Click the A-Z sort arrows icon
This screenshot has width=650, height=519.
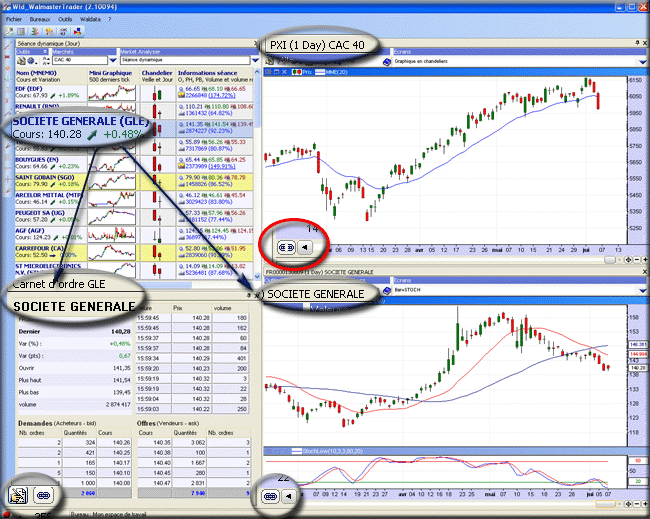tap(46, 61)
